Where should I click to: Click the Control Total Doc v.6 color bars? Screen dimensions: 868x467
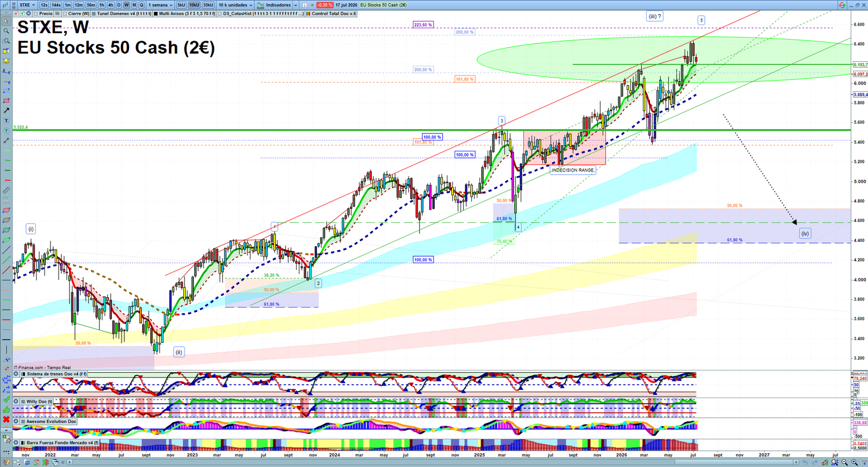(x=308, y=14)
